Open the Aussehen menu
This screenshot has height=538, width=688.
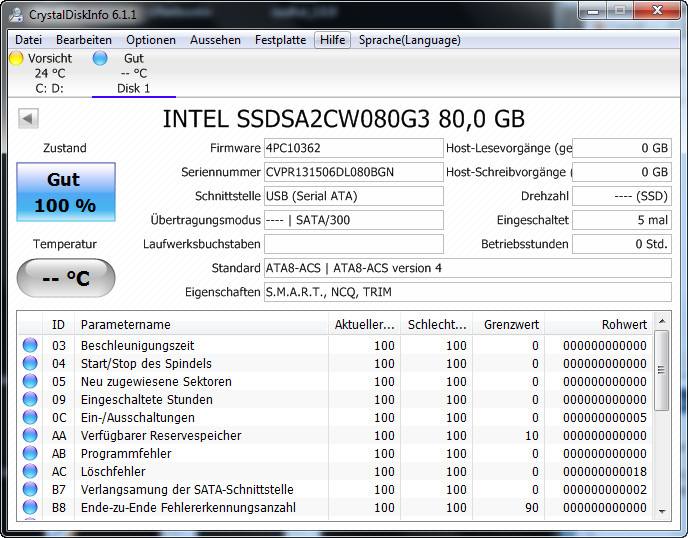215,40
